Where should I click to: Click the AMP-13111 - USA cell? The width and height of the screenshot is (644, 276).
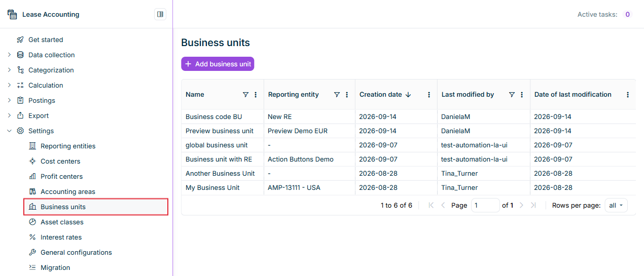pos(309,187)
